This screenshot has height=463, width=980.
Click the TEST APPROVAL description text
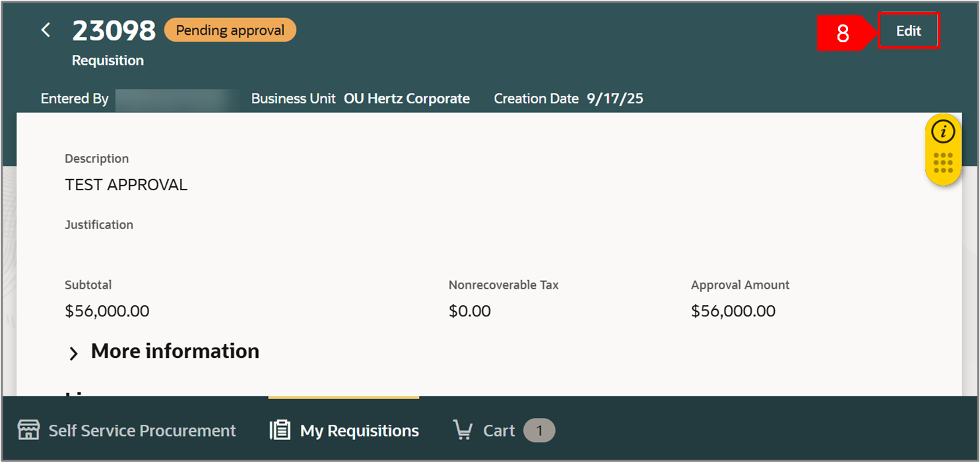126,185
